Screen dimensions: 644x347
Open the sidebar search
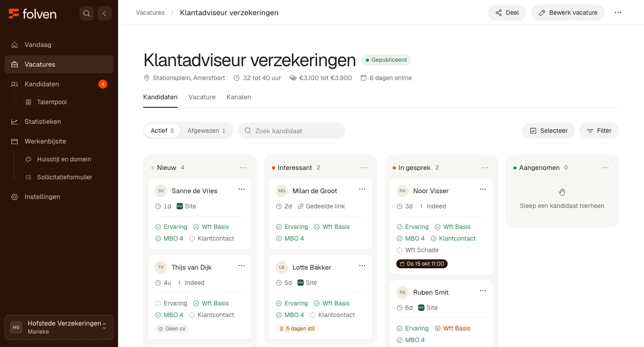point(87,13)
